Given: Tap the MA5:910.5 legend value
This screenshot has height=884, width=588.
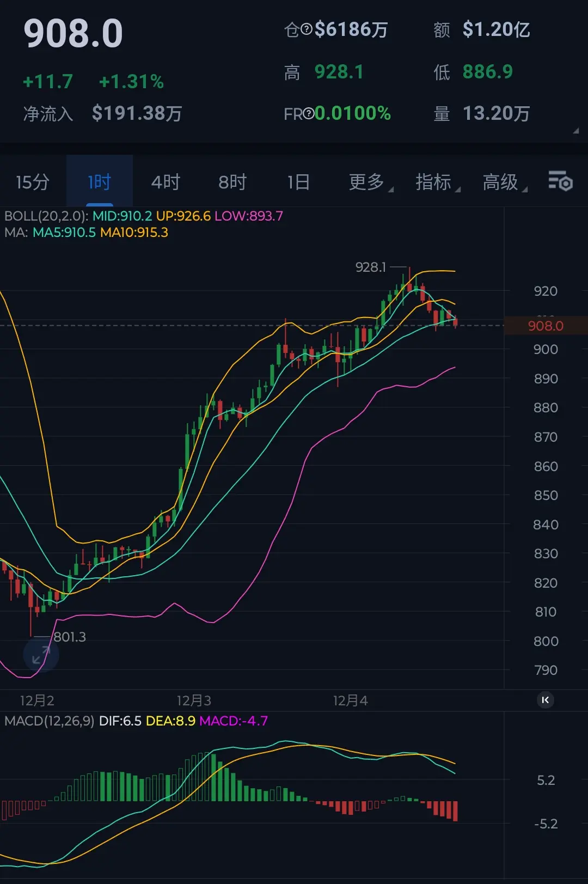Looking at the screenshot, I should tap(64, 233).
